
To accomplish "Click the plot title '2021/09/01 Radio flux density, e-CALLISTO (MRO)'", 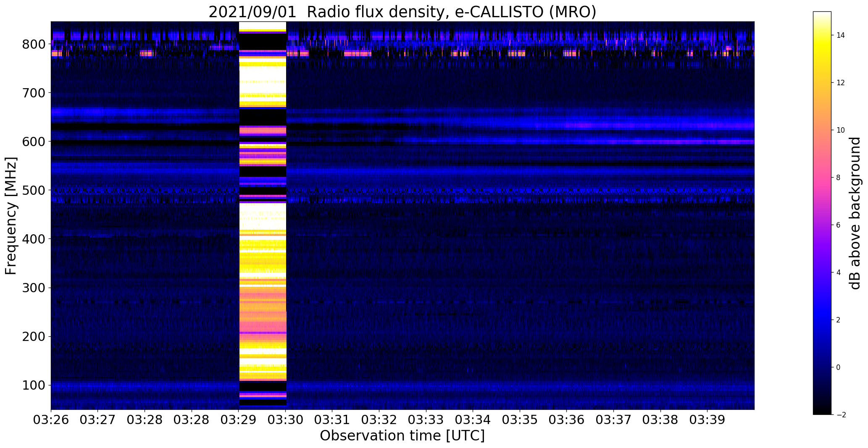I will (x=402, y=12).
